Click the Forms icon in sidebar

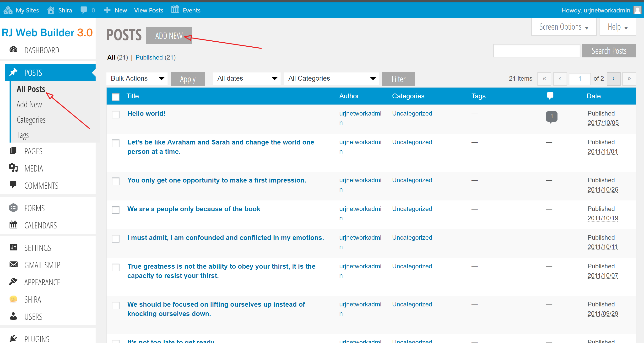[13, 208]
